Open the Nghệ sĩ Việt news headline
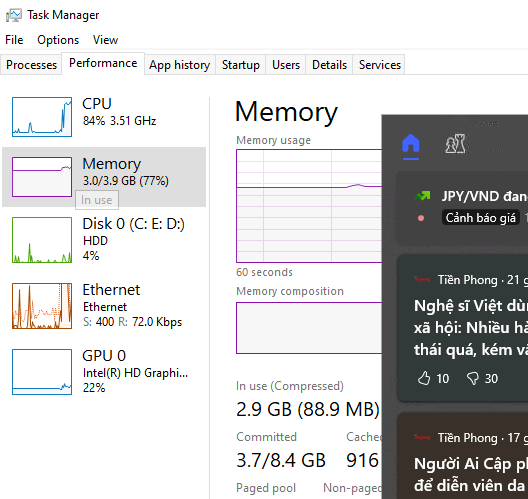Image resolution: width=528 pixels, height=499 pixels. (x=471, y=328)
